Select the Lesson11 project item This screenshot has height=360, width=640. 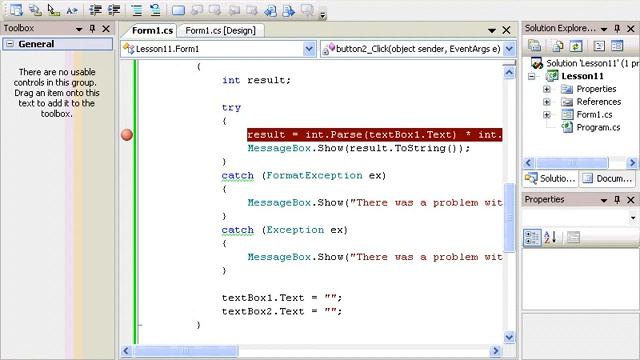pyautogui.click(x=582, y=76)
